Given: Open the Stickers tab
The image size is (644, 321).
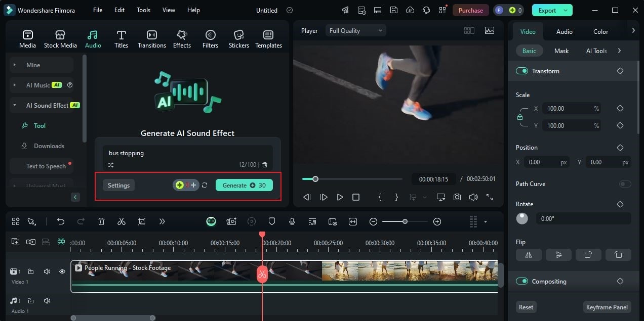Looking at the screenshot, I should [x=238, y=39].
